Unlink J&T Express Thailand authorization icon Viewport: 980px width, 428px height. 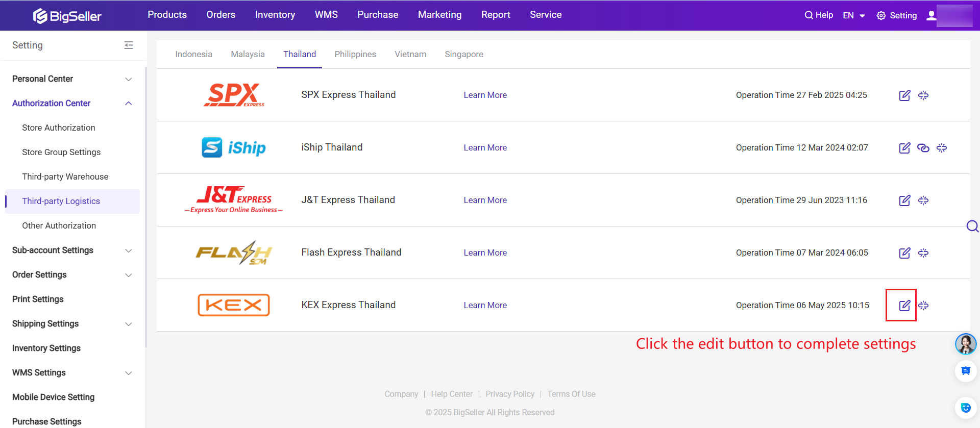pyautogui.click(x=923, y=200)
